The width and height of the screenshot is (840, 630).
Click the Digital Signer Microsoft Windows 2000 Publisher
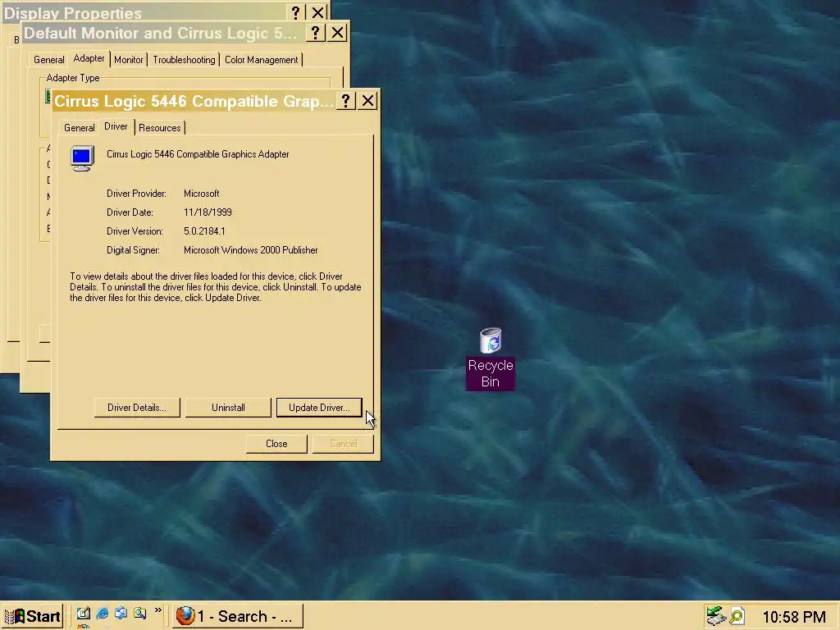click(x=251, y=250)
